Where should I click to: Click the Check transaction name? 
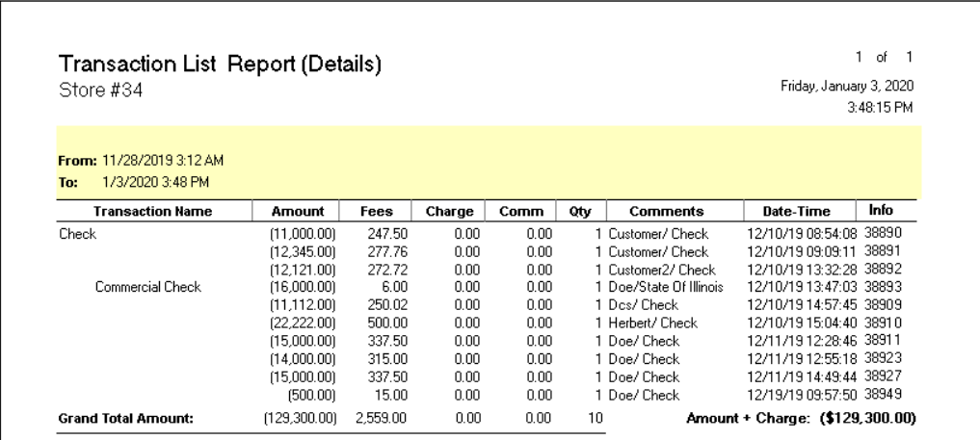coord(77,234)
